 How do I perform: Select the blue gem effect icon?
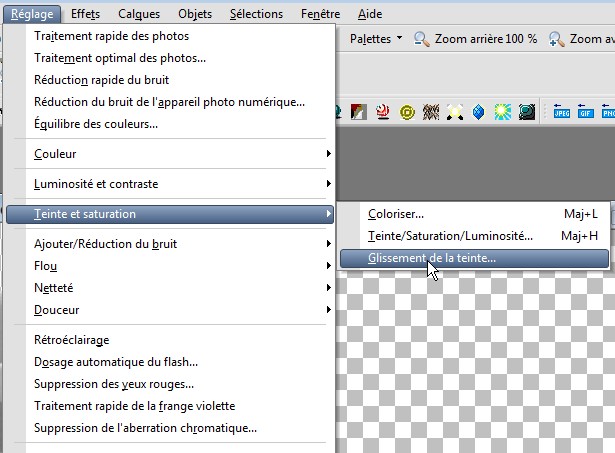(x=479, y=111)
